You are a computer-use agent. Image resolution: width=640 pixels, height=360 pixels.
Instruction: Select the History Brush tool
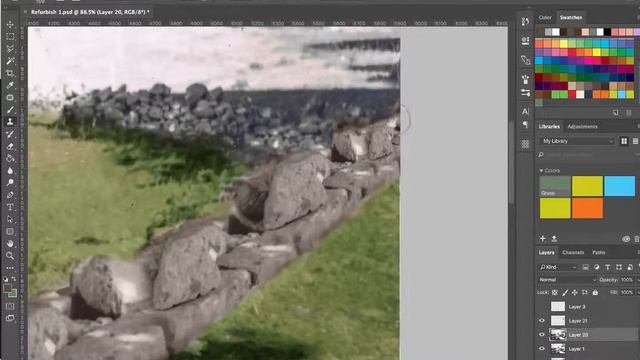10,134
